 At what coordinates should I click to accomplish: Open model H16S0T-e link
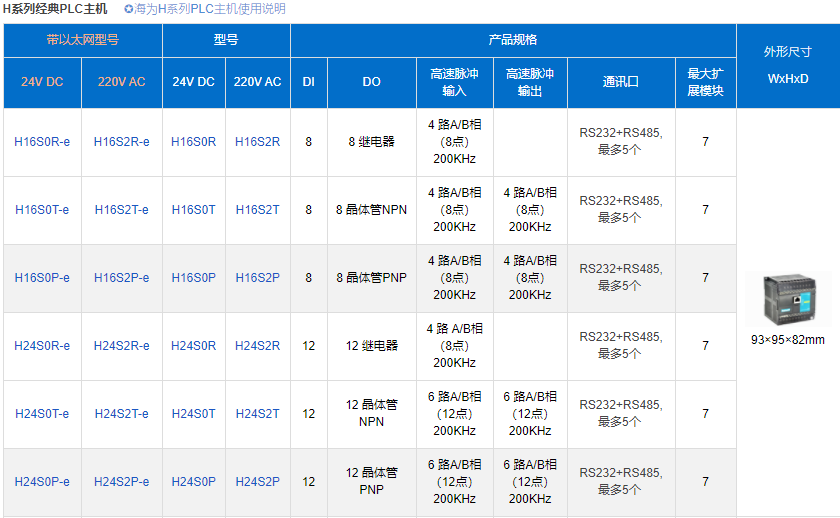(x=42, y=210)
